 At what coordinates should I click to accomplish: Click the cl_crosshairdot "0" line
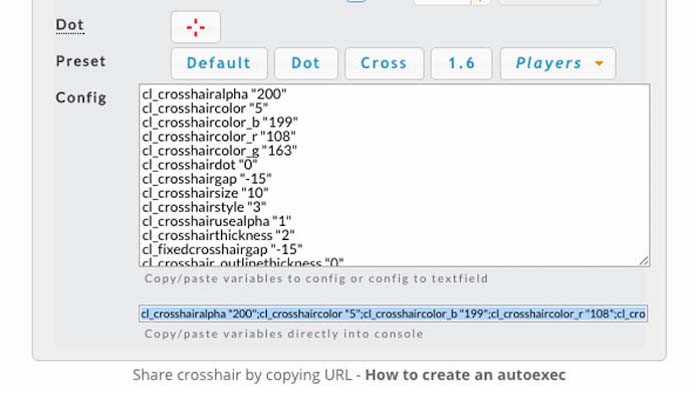(199, 165)
